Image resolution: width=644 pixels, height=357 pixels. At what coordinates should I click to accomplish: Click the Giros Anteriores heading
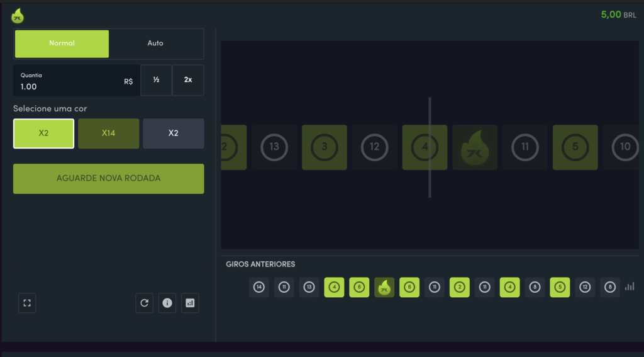pos(260,264)
